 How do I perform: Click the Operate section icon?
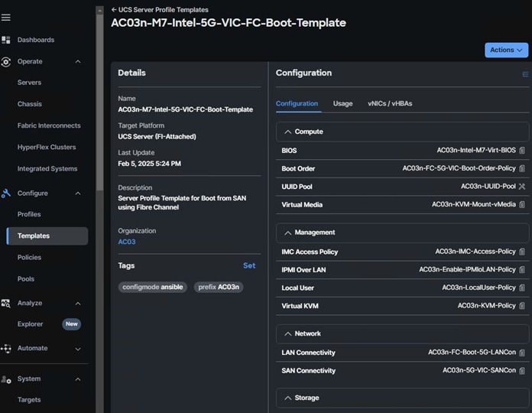pos(6,62)
